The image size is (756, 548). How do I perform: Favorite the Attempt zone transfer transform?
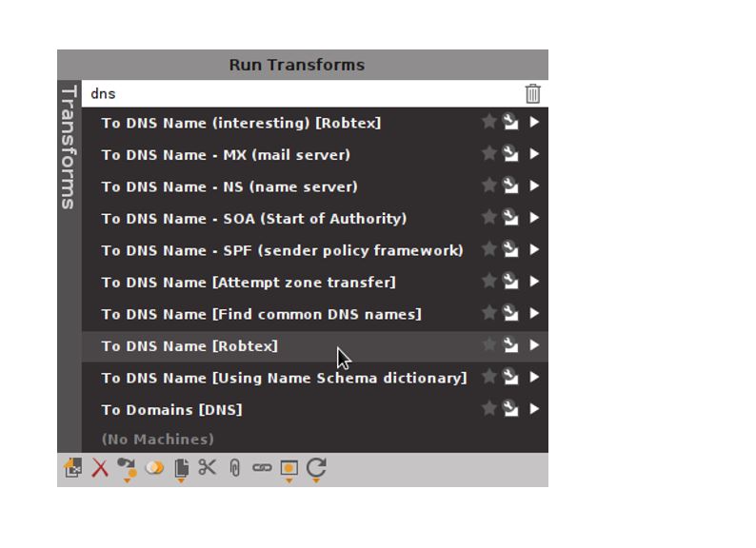click(488, 281)
